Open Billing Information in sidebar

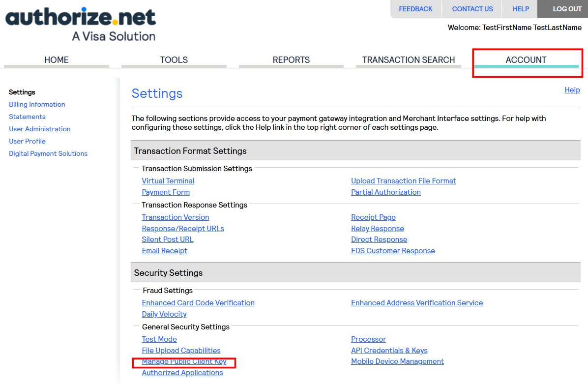tap(37, 105)
